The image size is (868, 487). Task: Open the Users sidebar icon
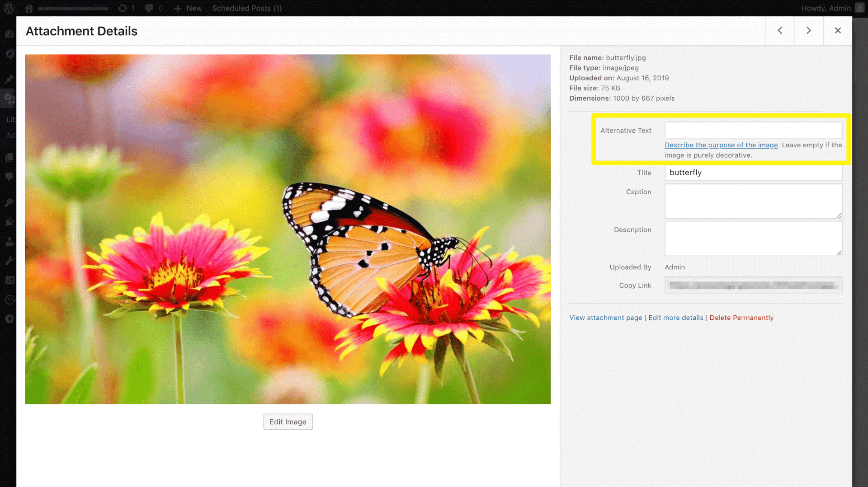pos(9,242)
